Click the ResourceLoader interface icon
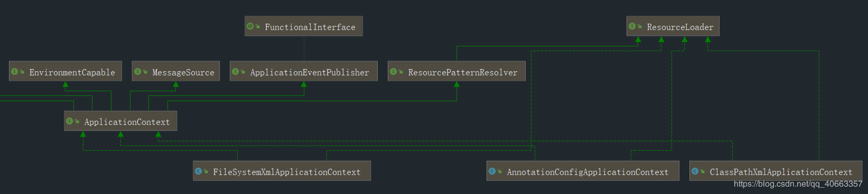The image size is (868, 194). [632, 26]
